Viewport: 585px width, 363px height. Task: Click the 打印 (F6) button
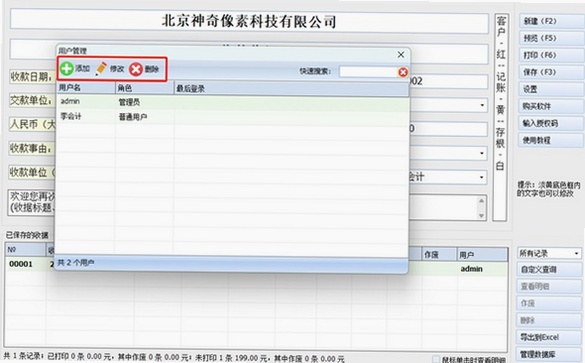[x=551, y=55]
